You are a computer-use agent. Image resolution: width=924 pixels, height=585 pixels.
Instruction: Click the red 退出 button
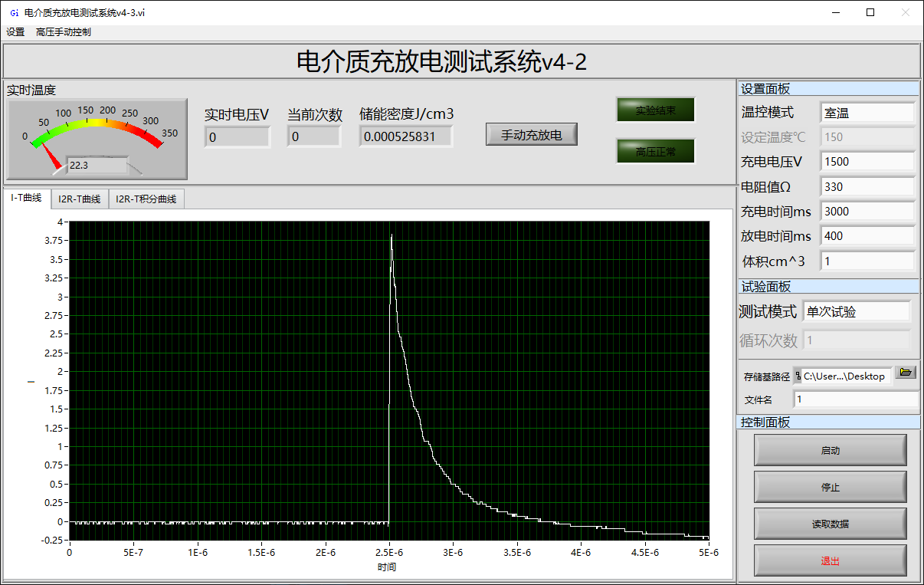(x=830, y=561)
